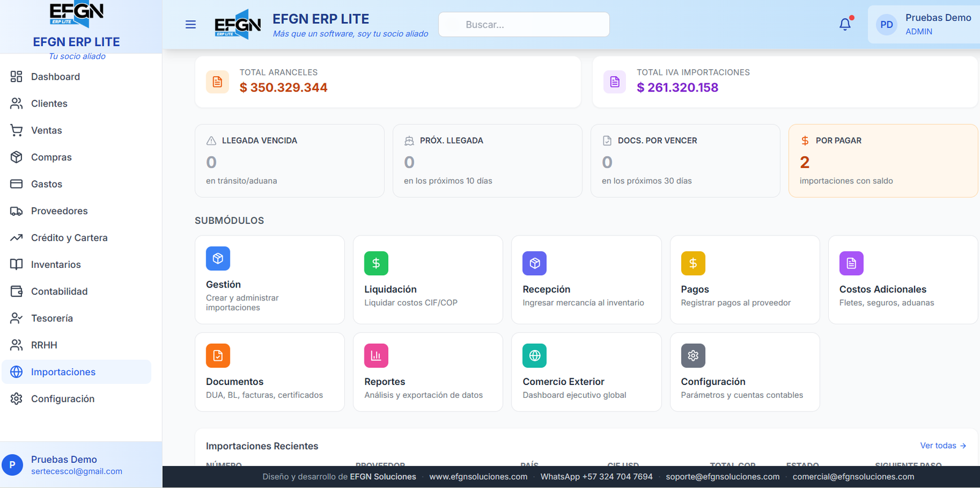Select the Importaciones menu item
Viewport: 980px width, 488px height.
pos(77,372)
